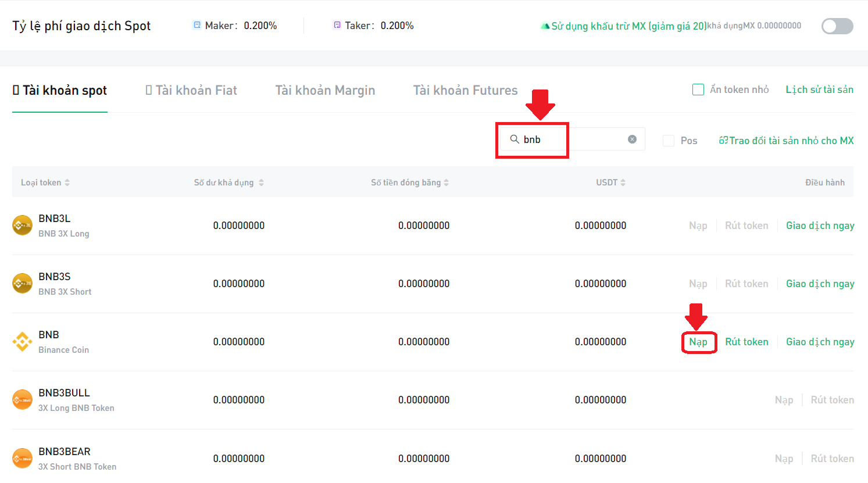Viewport: 868px width, 483px height.
Task: Open the Tài khoản Margin tab
Action: click(x=325, y=90)
